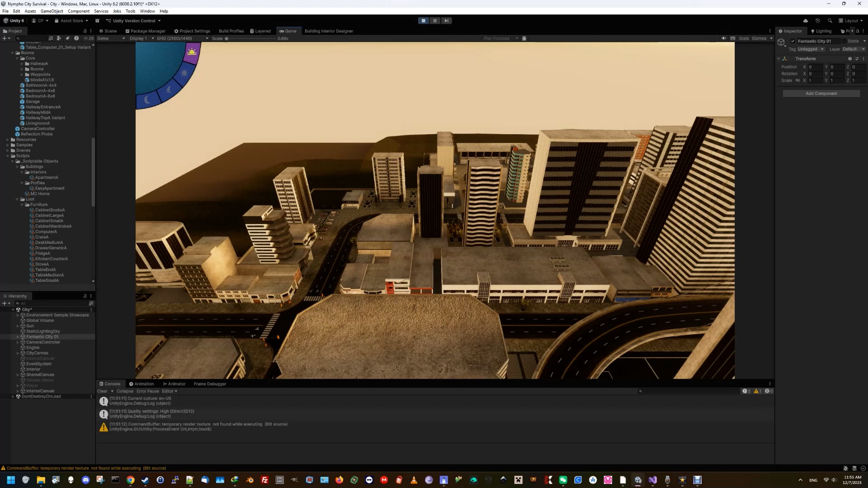Open the Gizmos dropdown arrow

[771, 38]
